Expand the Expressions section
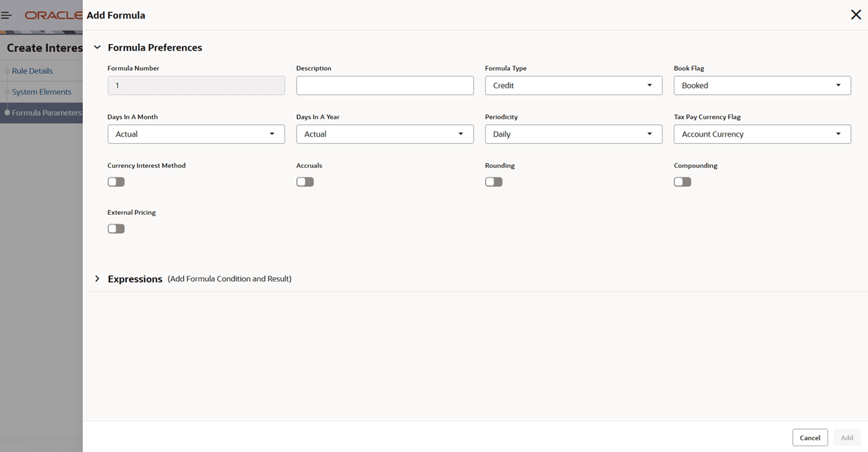The image size is (868, 452). tap(97, 279)
